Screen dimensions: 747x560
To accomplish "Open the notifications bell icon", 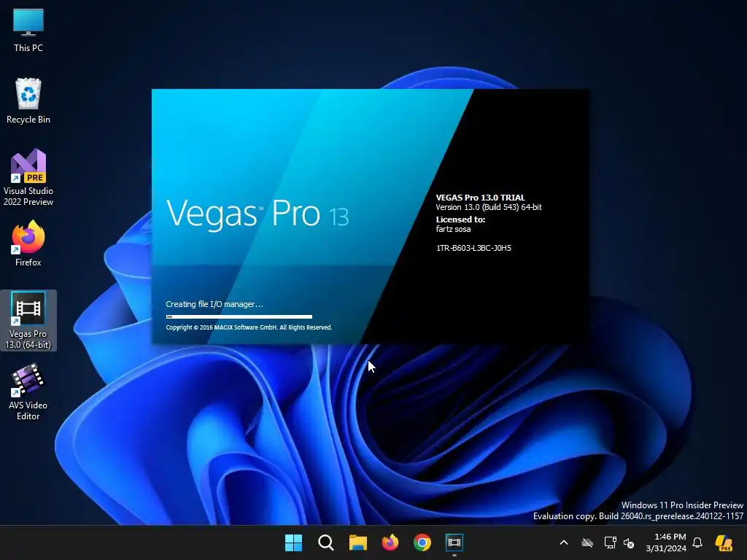I will tap(697, 542).
